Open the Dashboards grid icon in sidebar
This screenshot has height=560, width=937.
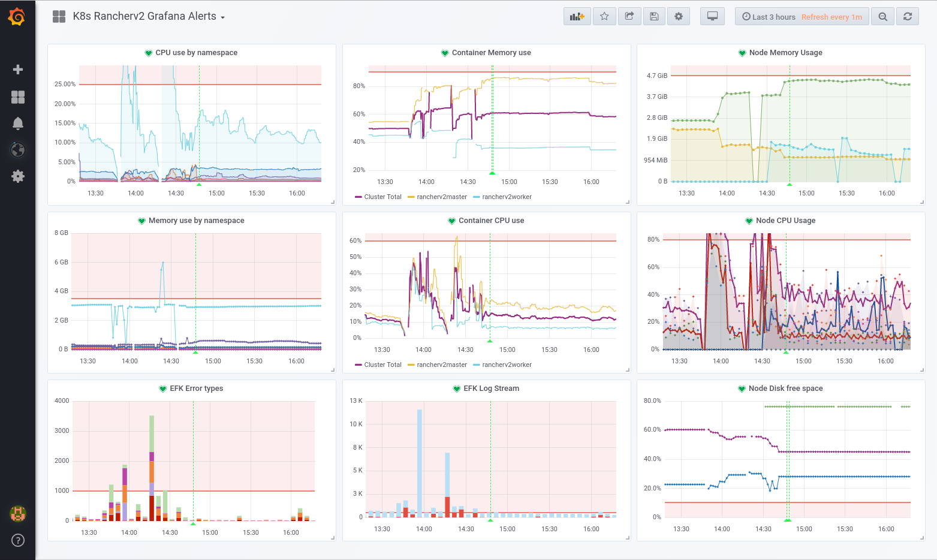pos(18,97)
